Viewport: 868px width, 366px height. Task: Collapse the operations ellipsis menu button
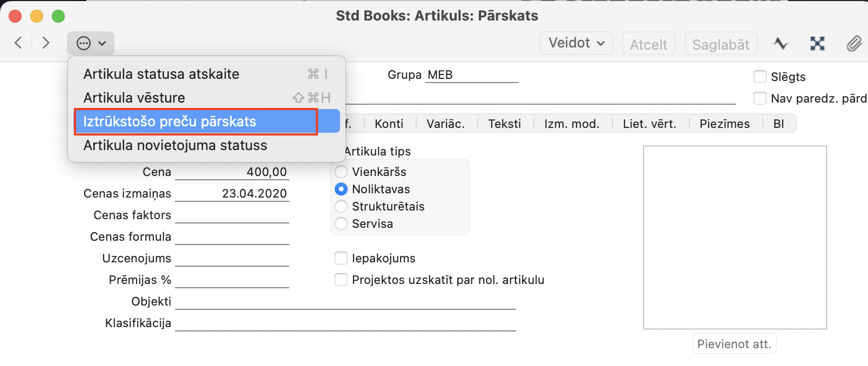tap(91, 43)
